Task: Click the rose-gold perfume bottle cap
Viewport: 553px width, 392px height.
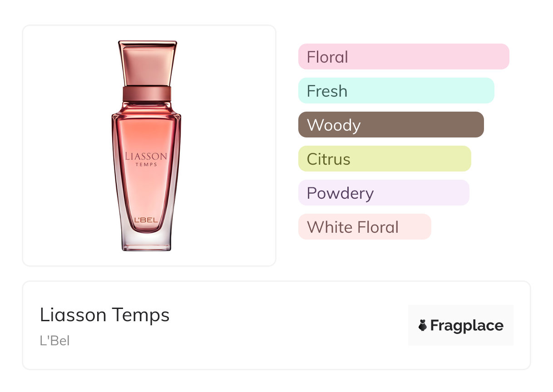Action: point(147,63)
